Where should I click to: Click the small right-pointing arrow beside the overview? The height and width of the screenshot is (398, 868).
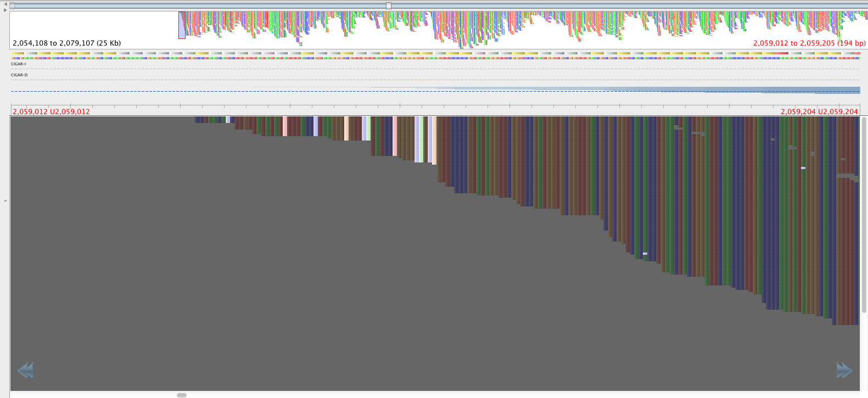pos(5,10)
